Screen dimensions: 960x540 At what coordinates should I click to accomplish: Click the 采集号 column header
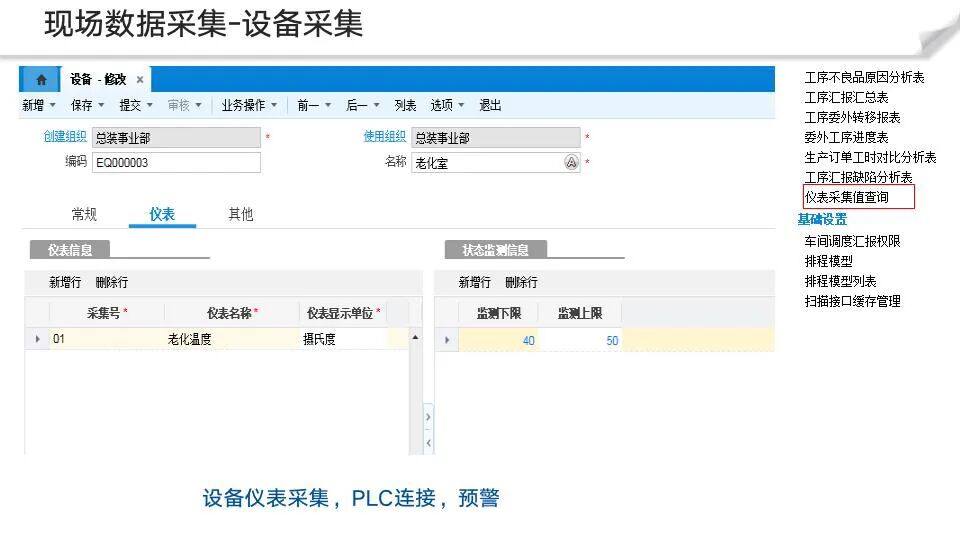107,313
